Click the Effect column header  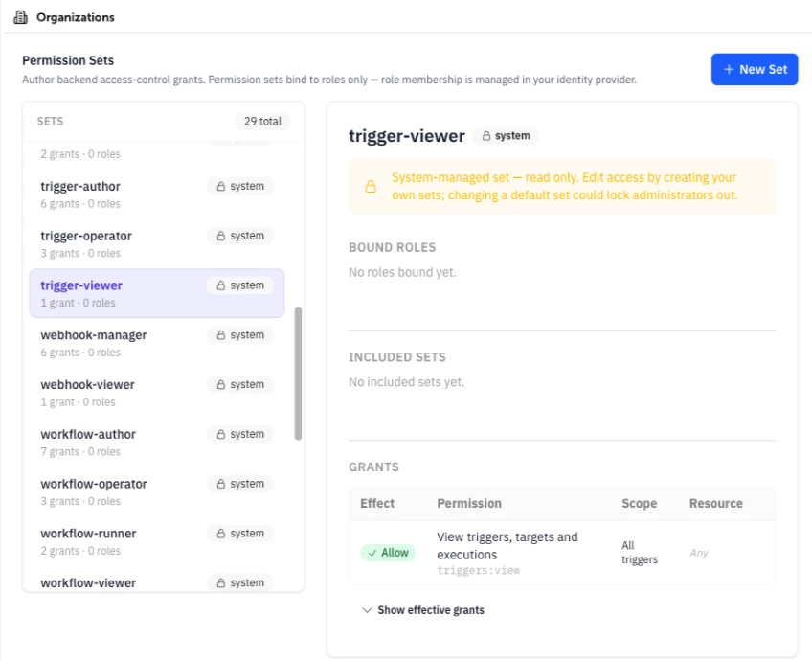tap(377, 504)
